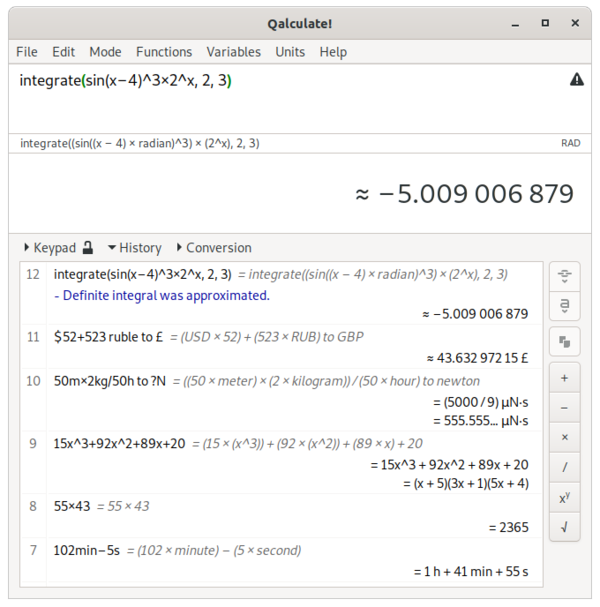The height and width of the screenshot is (607, 600).
Task: Minimize the Qalculate! window
Action: [x=515, y=24]
